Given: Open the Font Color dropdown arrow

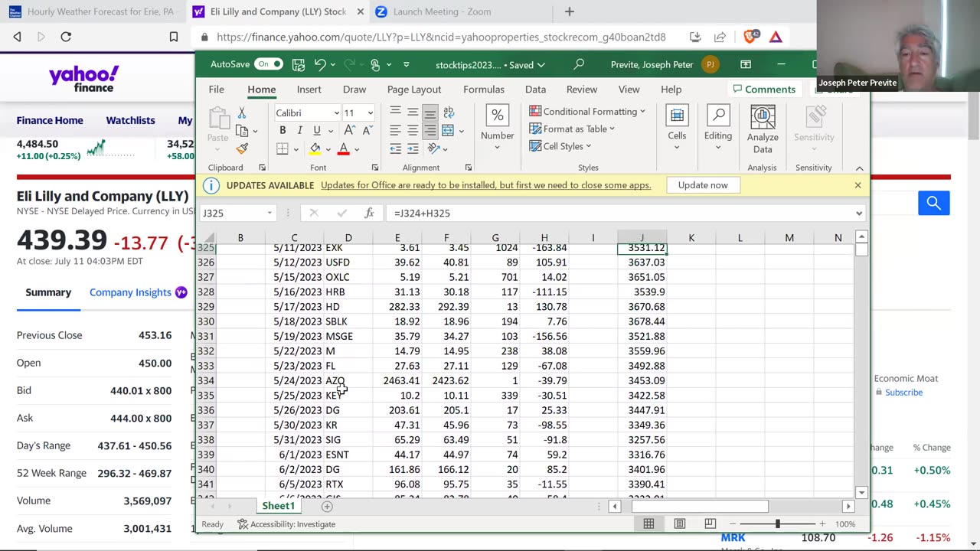Looking at the screenshot, I should pos(356,148).
